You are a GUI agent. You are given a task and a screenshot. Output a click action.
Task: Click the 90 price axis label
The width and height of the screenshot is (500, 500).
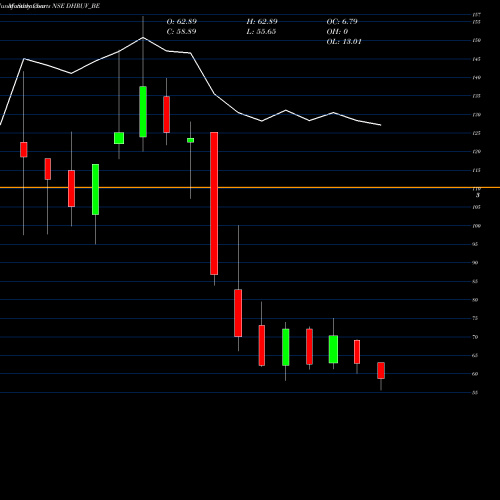(475, 263)
